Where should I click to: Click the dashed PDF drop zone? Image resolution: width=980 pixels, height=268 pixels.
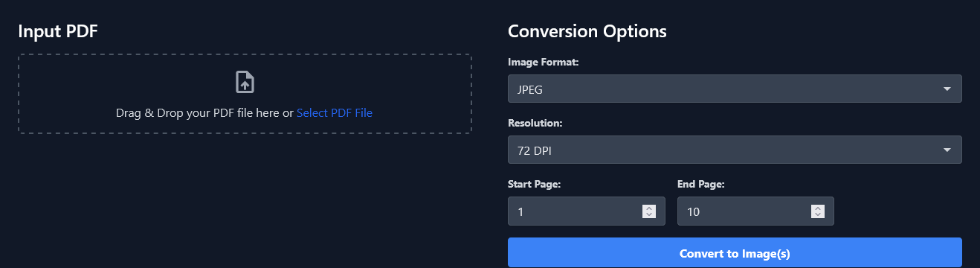point(245,94)
